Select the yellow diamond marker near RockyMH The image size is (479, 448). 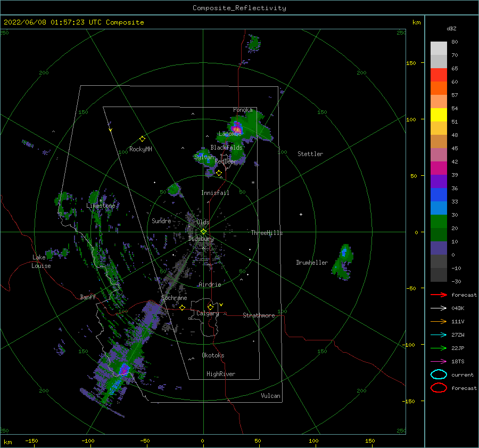coord(142,139)
